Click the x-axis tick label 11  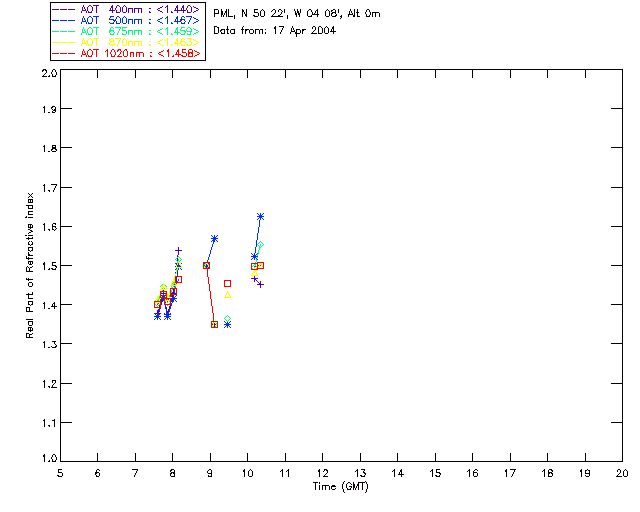click(285, 473)
